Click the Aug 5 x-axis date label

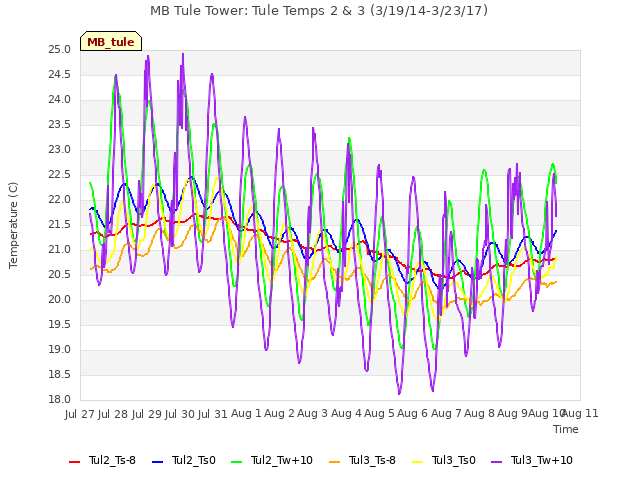pos(380,414)
